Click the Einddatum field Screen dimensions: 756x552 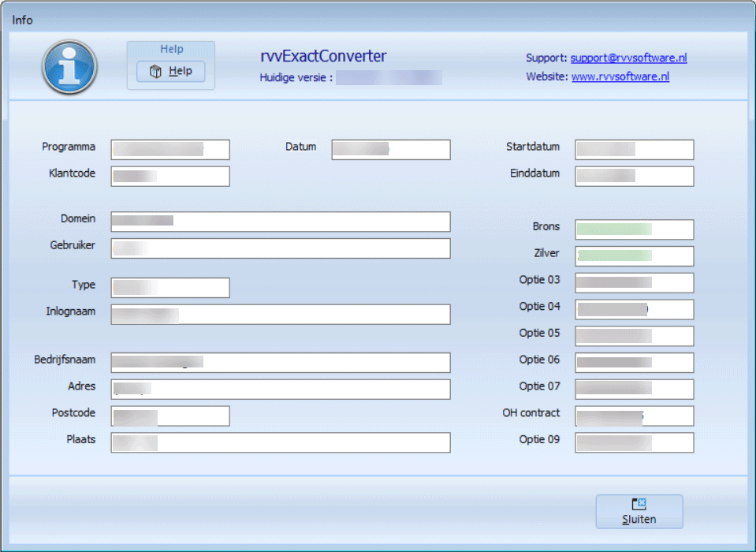click(x=635, y=176)
